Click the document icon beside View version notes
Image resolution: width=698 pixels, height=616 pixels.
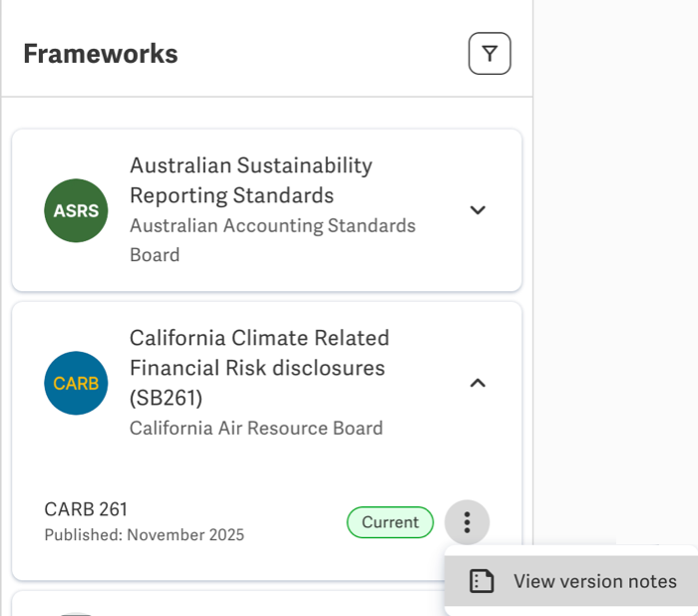pos(482,581)
